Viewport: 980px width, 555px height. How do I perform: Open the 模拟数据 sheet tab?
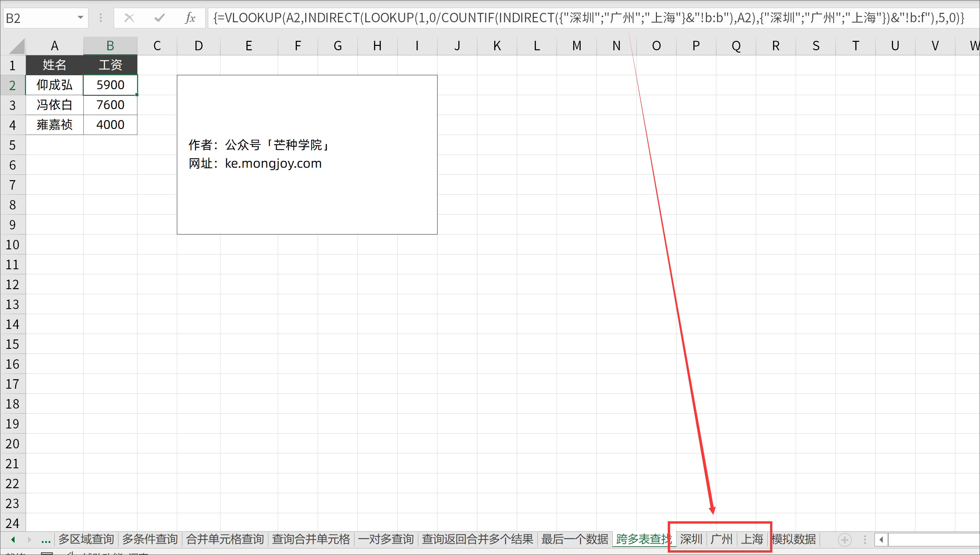pyautogui.click(x=794, y=539)
